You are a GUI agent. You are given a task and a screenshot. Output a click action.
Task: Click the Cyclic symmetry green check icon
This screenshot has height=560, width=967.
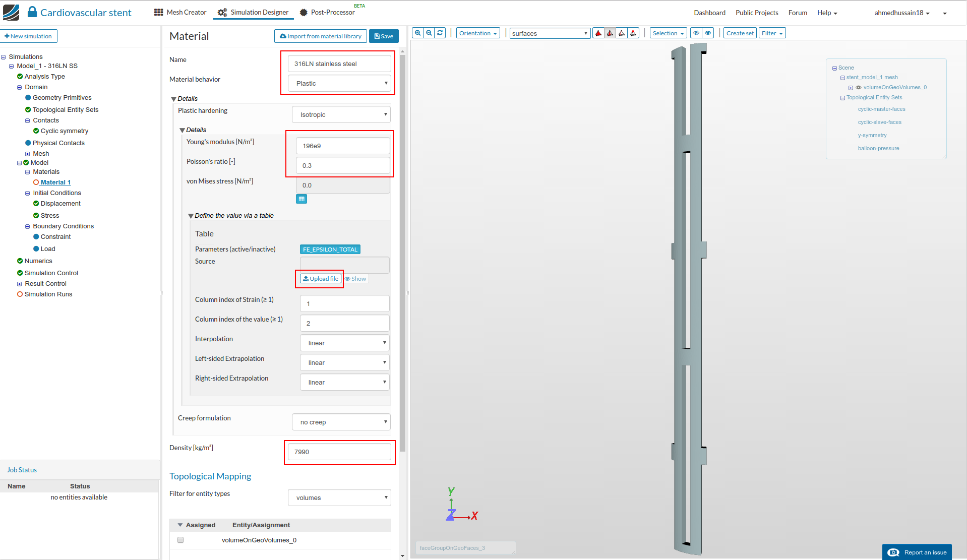point(36,131)
